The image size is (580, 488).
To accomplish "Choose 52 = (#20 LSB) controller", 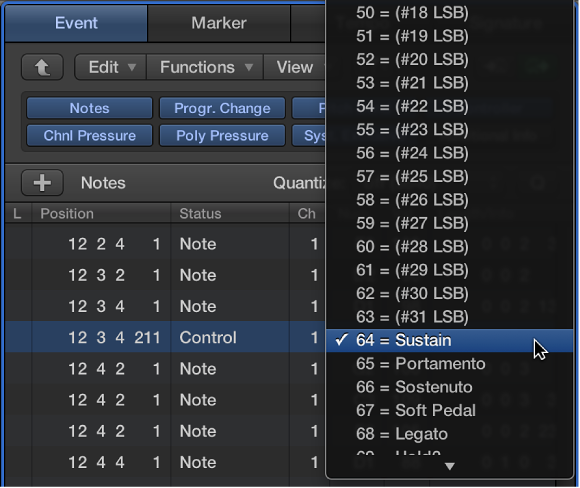I will coord(449,60).
